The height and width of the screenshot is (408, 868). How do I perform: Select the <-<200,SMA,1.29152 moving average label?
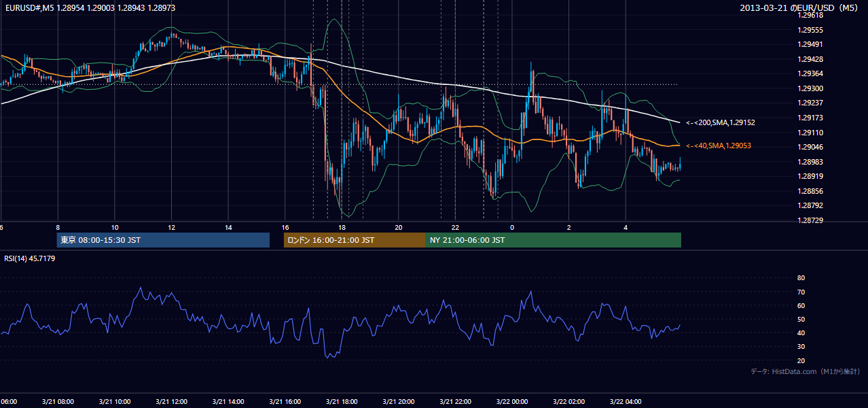721,123
